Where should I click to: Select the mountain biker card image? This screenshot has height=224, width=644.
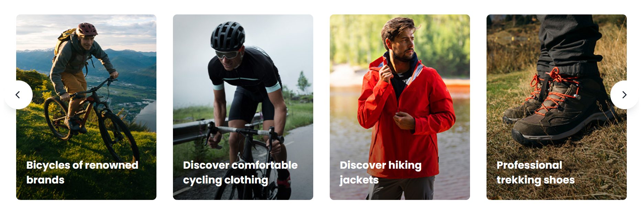(x=86, y=107)
